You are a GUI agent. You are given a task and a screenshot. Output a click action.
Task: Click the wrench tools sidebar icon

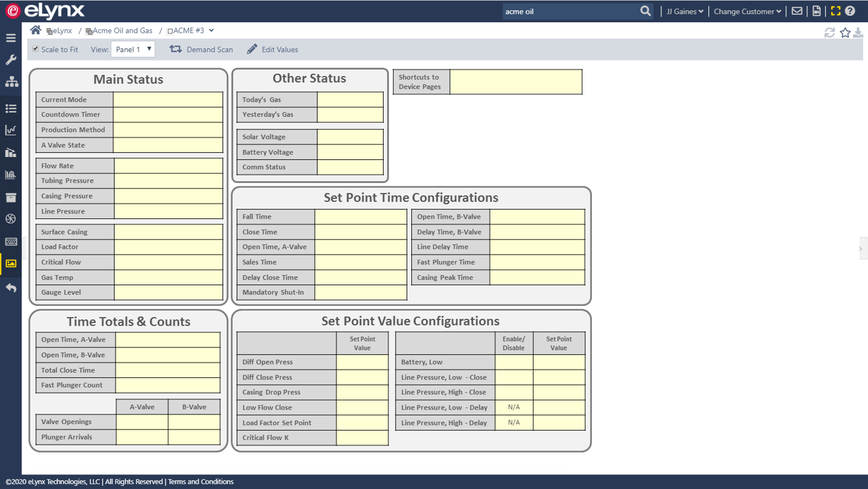coord(11,60)
